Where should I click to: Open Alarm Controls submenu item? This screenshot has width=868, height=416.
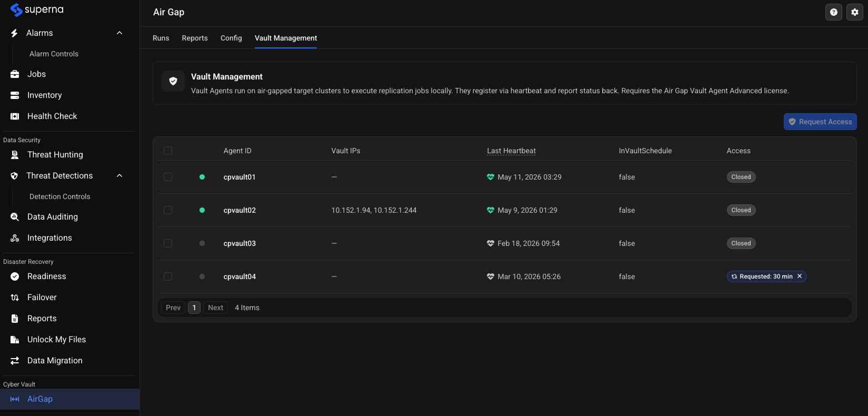[x=54, y=54]
